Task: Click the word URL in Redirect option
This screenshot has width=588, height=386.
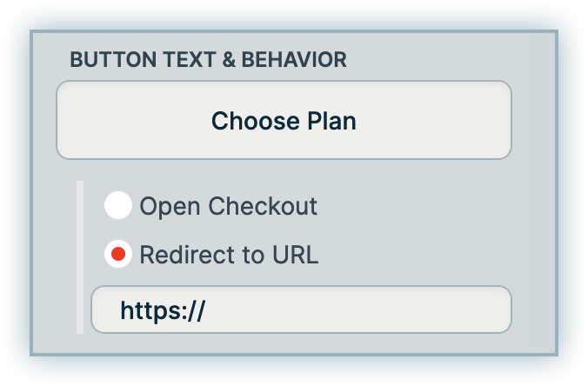Action: point(296,256)
